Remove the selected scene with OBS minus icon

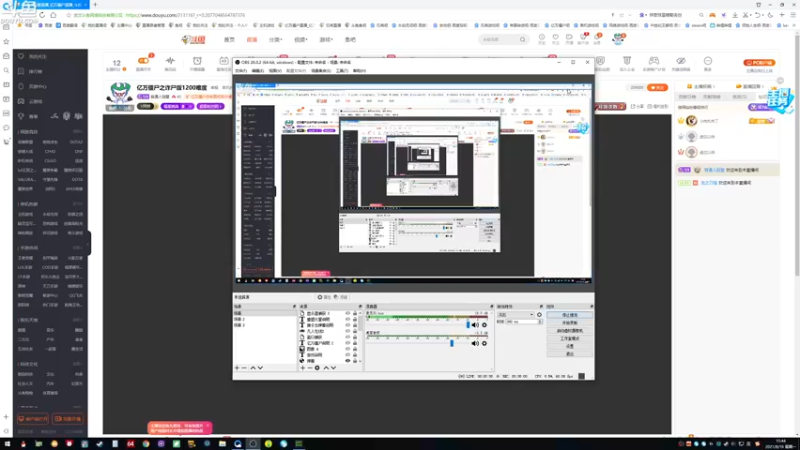click(244, 368)
